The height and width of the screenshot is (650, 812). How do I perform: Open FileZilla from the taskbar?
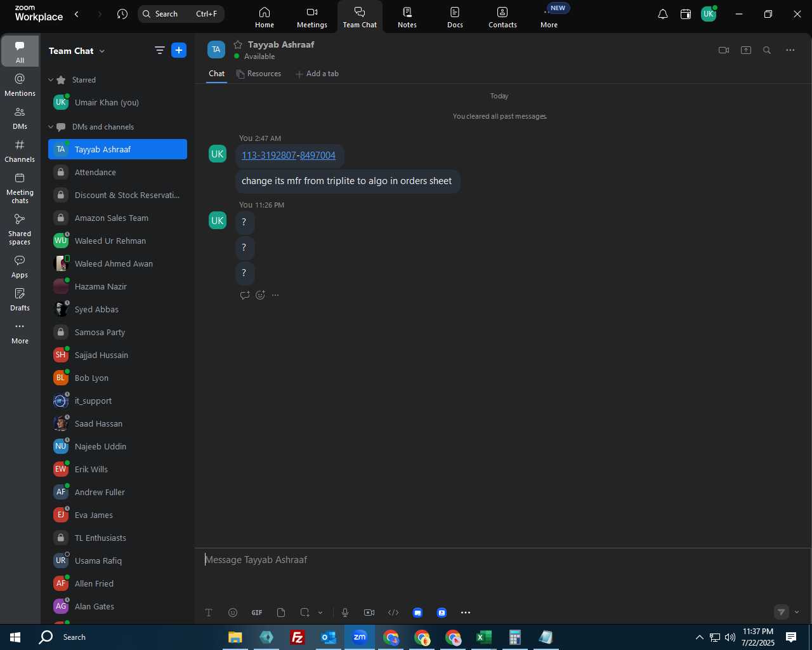click(297, 637)
